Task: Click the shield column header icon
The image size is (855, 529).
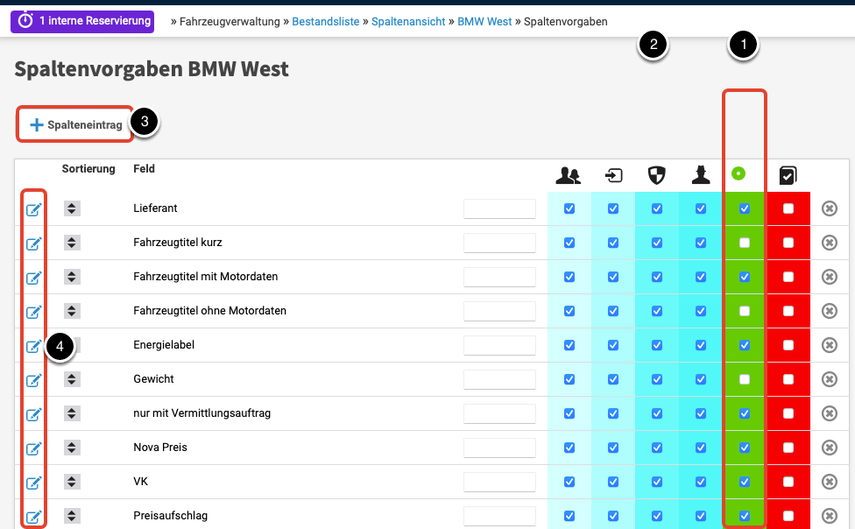Action: coord(657,176)
